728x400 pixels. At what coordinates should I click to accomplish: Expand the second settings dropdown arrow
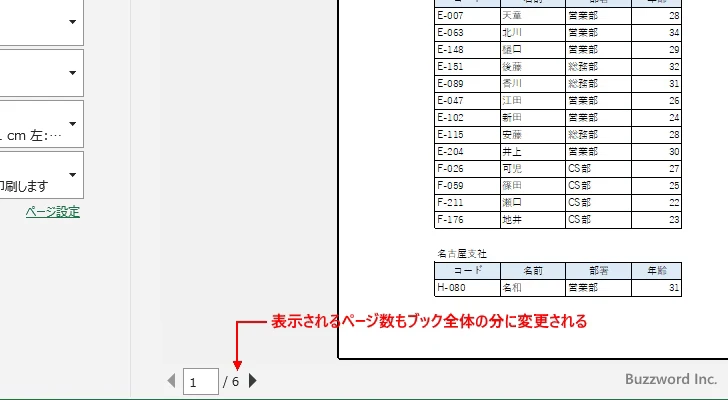point(72,73)
